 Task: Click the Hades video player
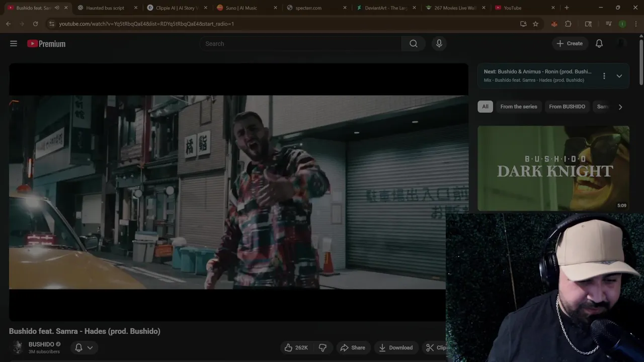pyautogui.click(x=238, y=192)
